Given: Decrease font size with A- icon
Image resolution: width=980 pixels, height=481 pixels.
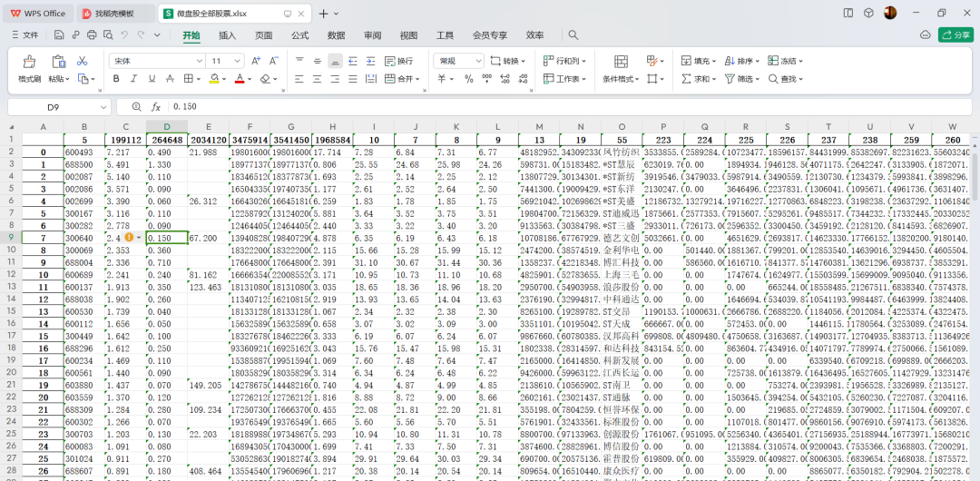Looking at the screenshot, I should 274,61.
